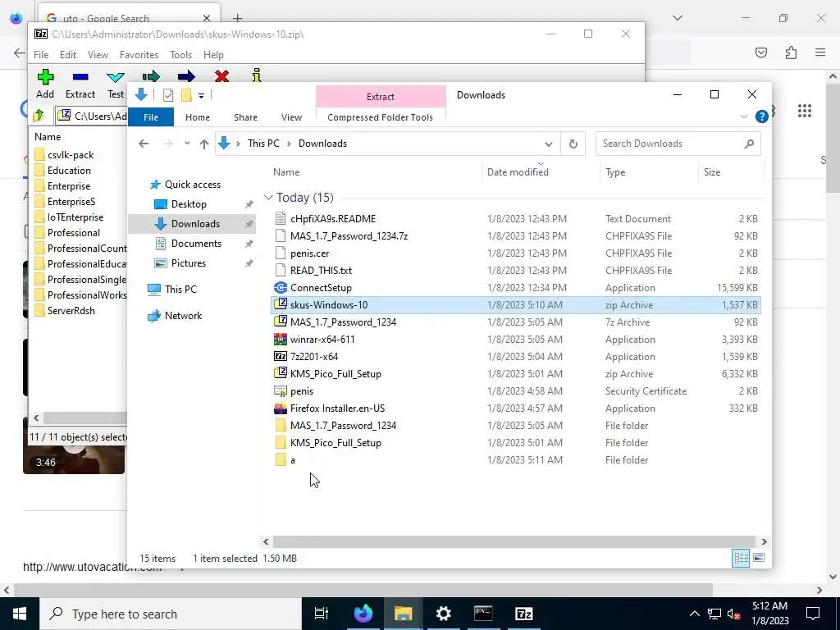
Task: Click the 7-Zip up-folder icon
Action: [x=39, y=115]
